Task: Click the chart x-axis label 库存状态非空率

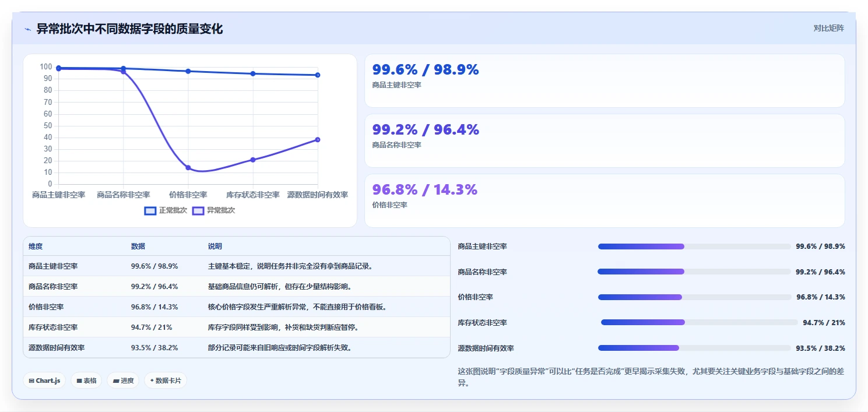Action: (x=253, y=195)
